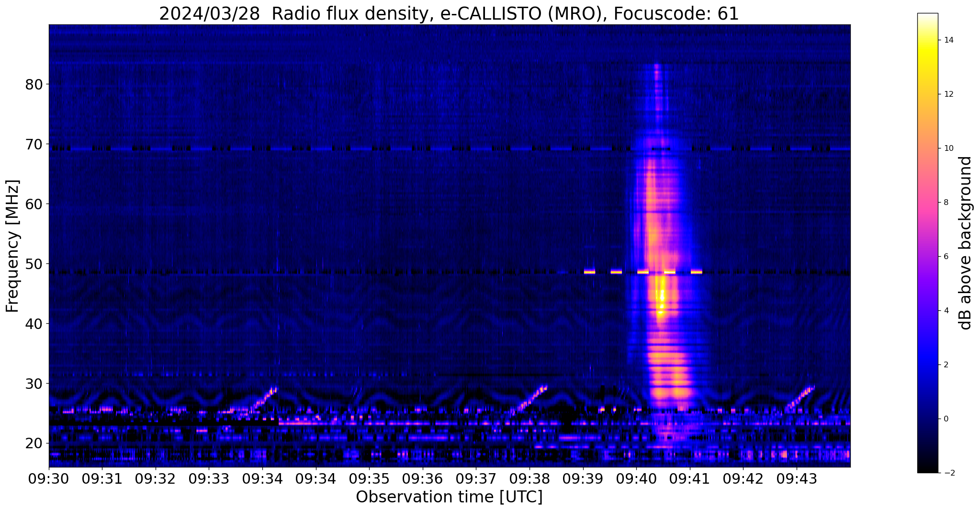Select the 09:31 time tick label
The width and height of the screenshot is (980, 511).
pos(102,479)
